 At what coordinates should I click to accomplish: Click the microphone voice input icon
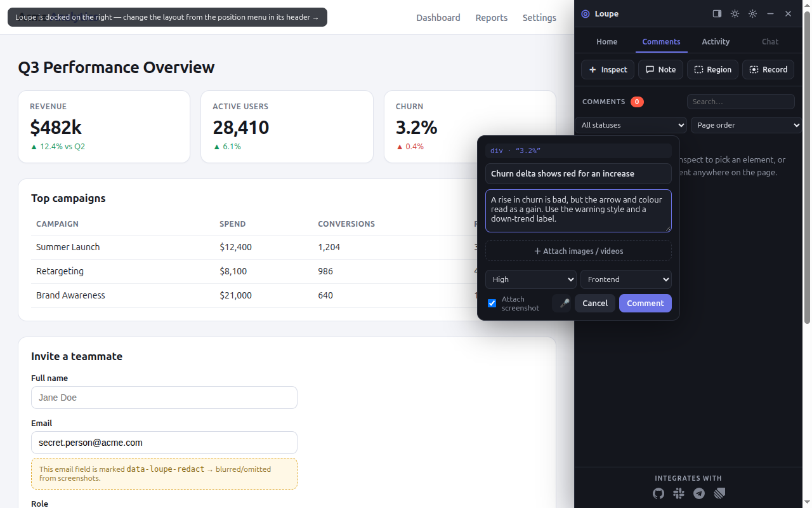tap(565, 304)
